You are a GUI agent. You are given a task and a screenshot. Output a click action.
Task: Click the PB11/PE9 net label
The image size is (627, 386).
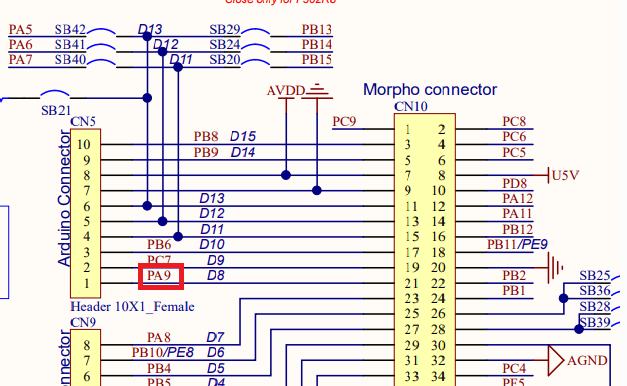pyautogui.click(x=517, y=244)
